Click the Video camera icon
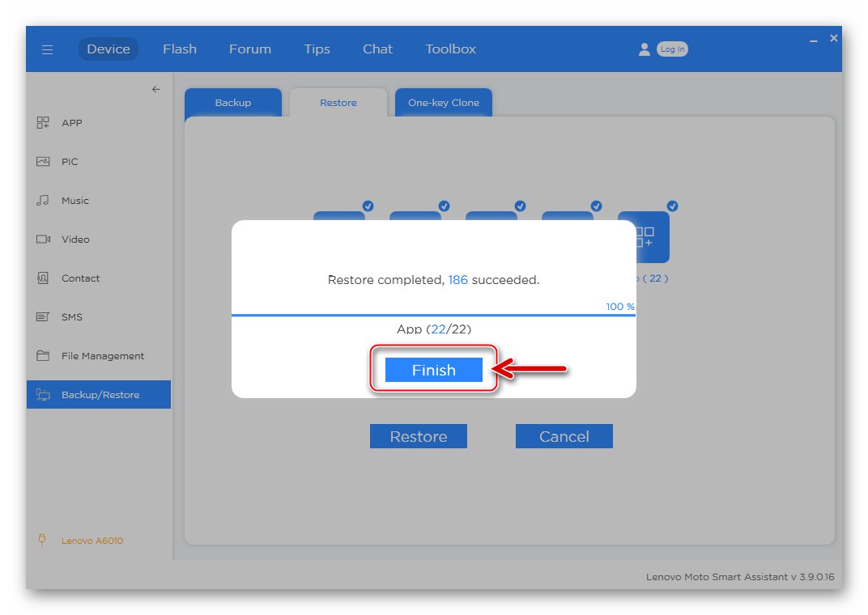Viewport: 868px width, 615px height. 43,239
